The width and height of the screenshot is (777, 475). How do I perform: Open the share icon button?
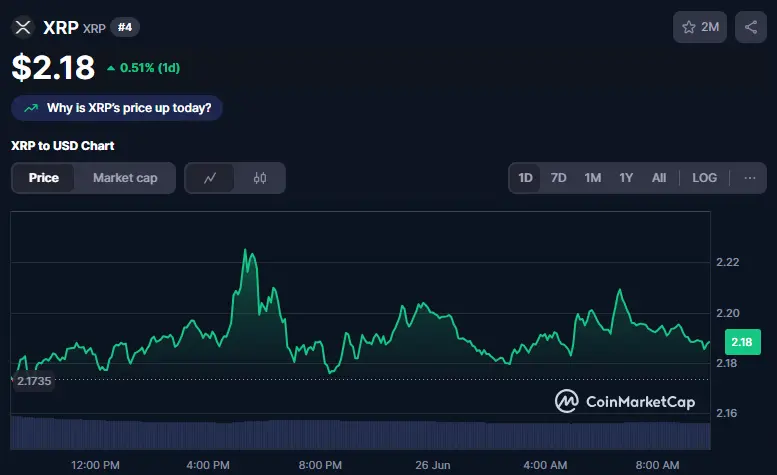(x=751, y=27)
